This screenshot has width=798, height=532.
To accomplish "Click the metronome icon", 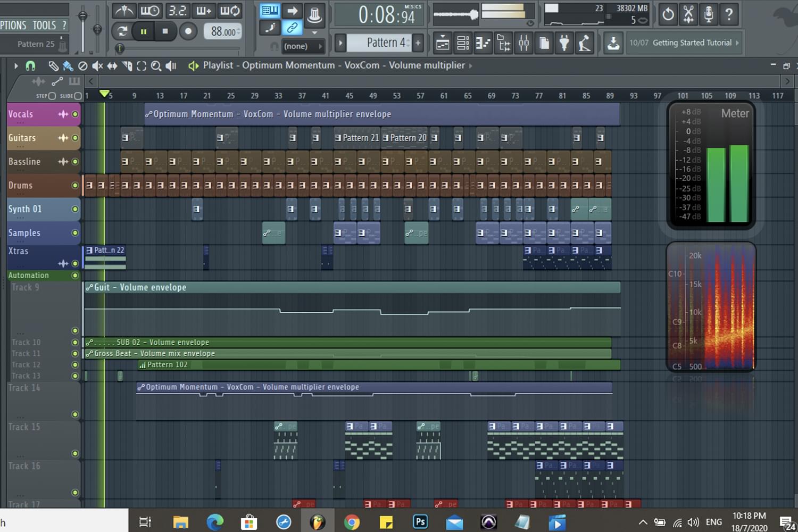I will tap(124, 11).
